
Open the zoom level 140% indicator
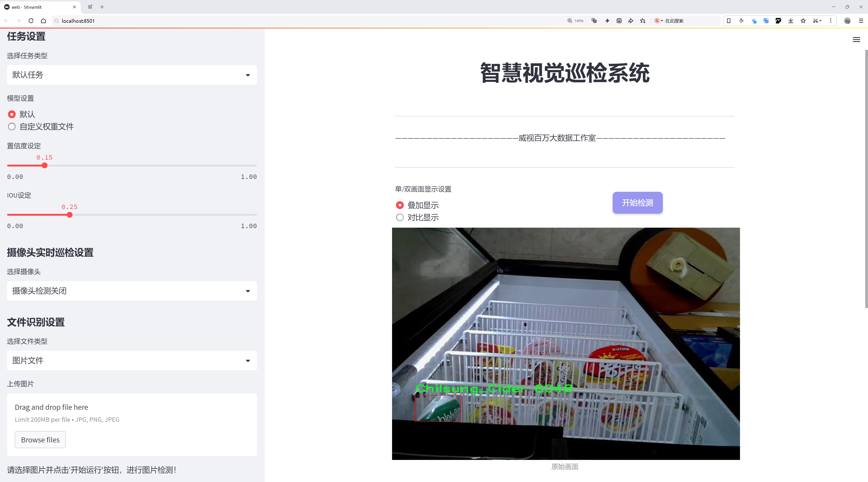(575, 20)
